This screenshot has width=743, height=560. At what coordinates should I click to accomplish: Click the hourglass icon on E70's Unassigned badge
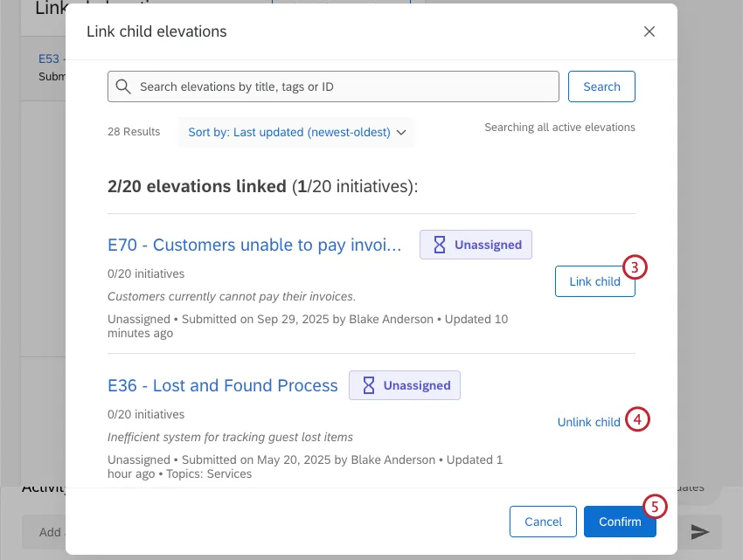coord(439,245)
